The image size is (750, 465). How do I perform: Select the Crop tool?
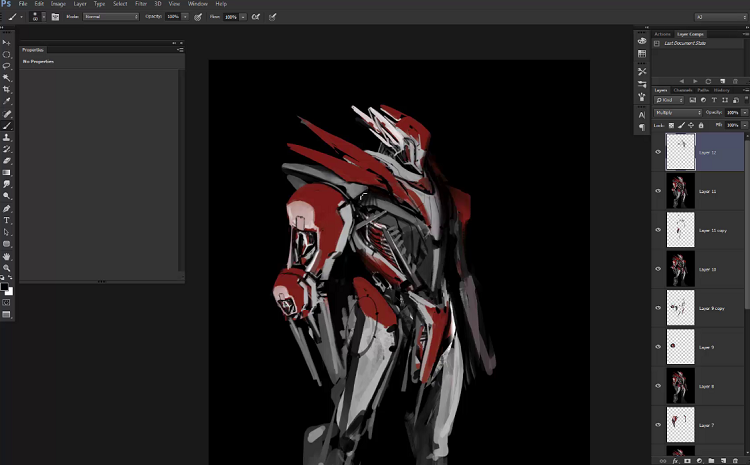click(x=6, y=89)
